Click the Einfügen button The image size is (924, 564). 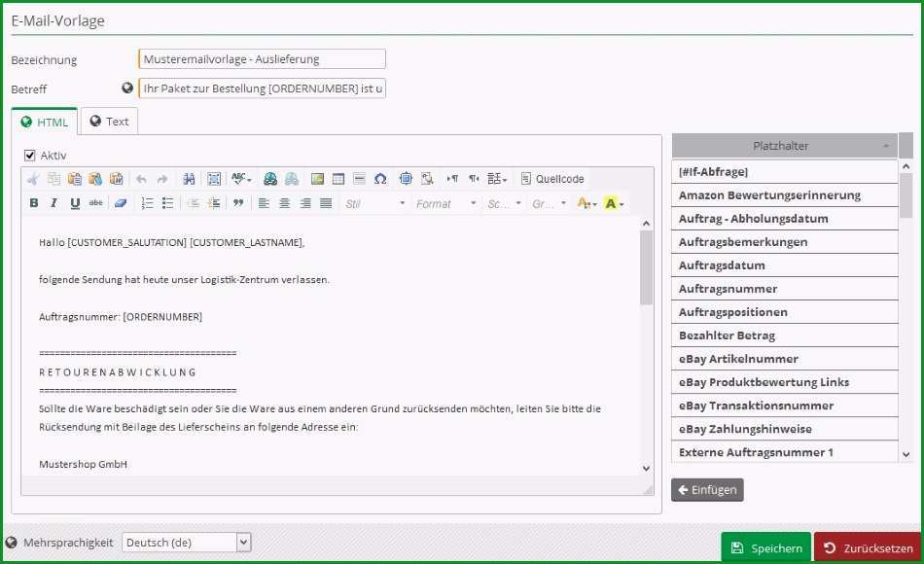click(707, 490)
